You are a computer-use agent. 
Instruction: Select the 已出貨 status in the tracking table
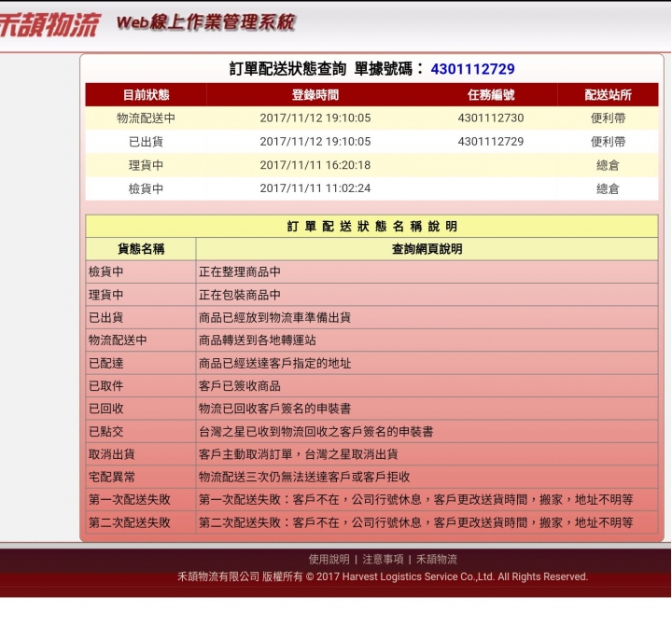146,142
